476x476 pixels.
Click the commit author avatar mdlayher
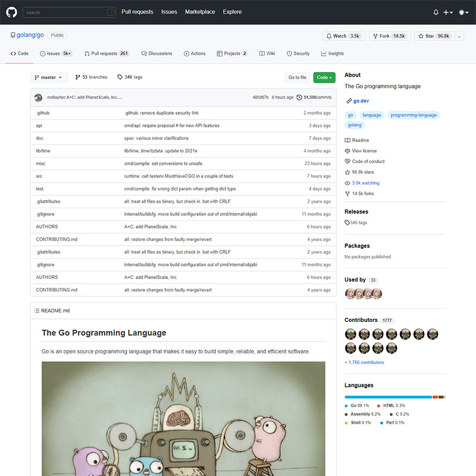pos(38,98)
